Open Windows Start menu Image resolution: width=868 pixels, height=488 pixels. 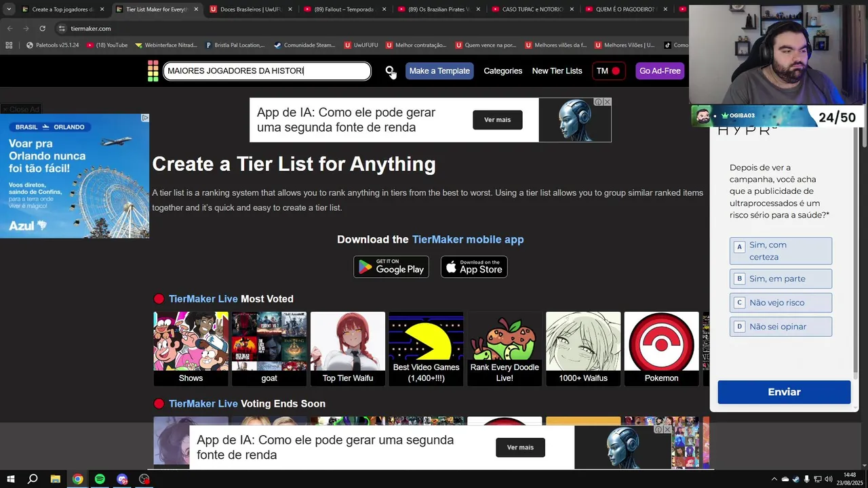click(10, 479)
